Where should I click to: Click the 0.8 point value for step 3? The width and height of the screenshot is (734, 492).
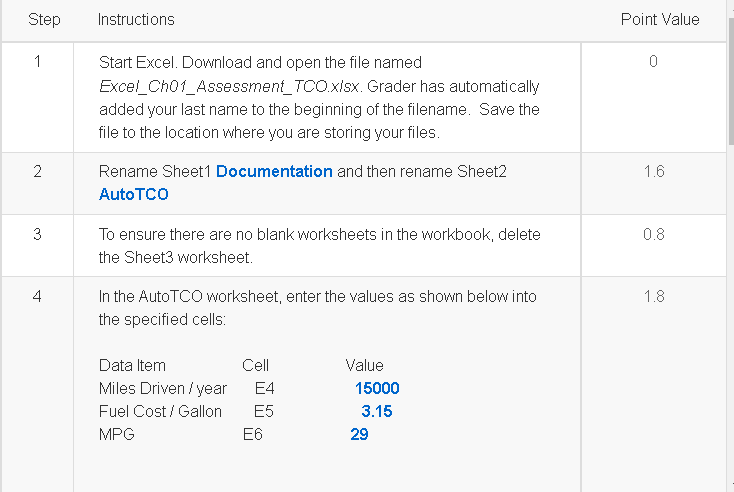click(x=653, y=234)
